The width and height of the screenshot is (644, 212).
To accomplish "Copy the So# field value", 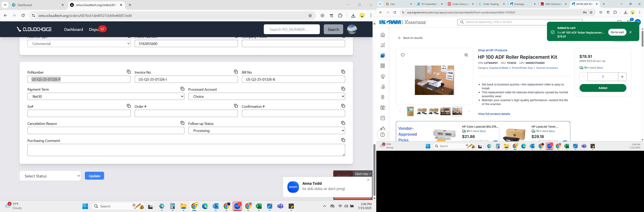I will pyautogui.click(x=129, y=106).
